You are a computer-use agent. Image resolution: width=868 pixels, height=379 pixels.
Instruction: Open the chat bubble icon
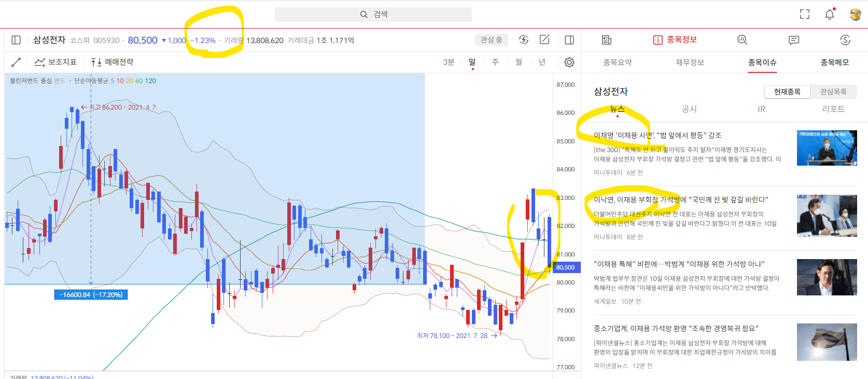794,40
